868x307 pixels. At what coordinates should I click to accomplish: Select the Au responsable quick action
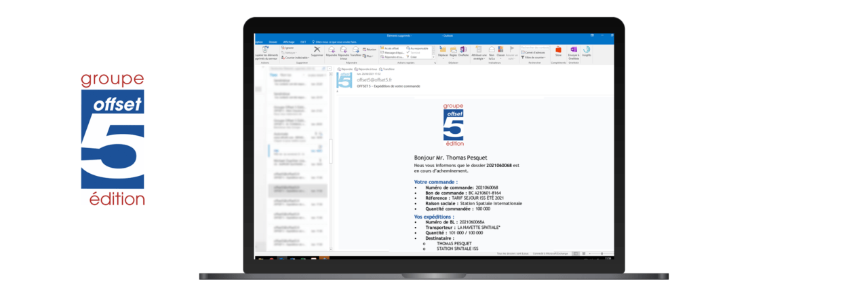(x=418, y=48)
